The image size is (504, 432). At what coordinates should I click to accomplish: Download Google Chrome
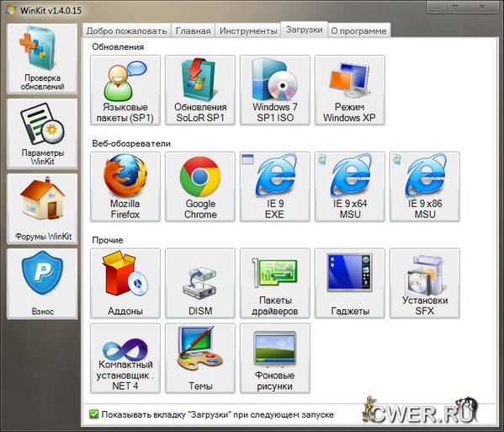tap(200, 187)
